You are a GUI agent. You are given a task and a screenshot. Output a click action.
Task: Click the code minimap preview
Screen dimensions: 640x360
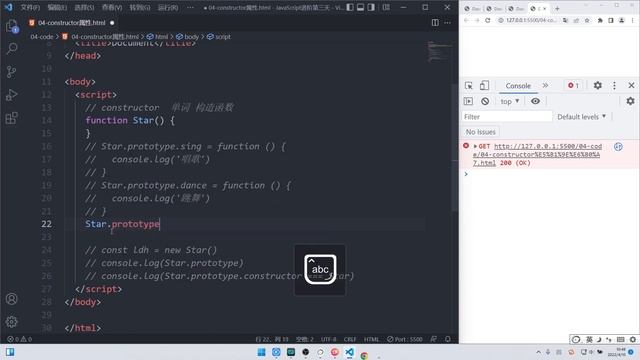pos(439,51)
